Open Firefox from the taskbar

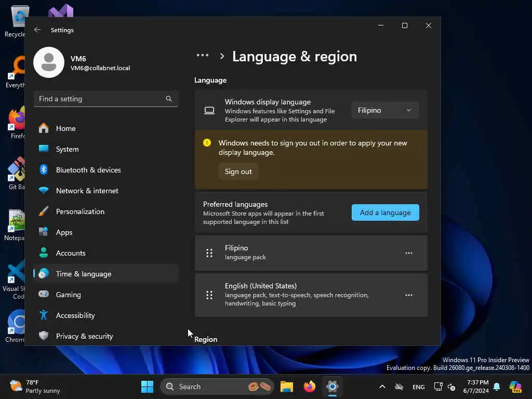point(310,387)
